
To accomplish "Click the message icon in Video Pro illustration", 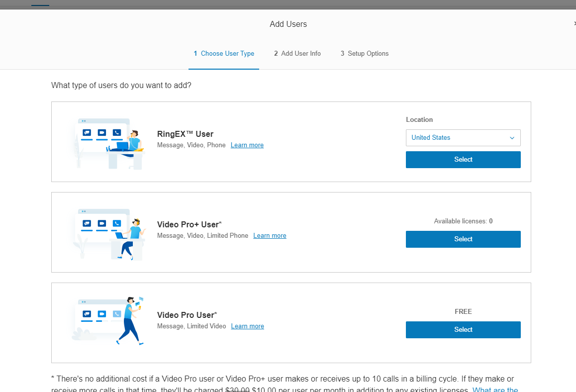I will (x=87, y=314).
